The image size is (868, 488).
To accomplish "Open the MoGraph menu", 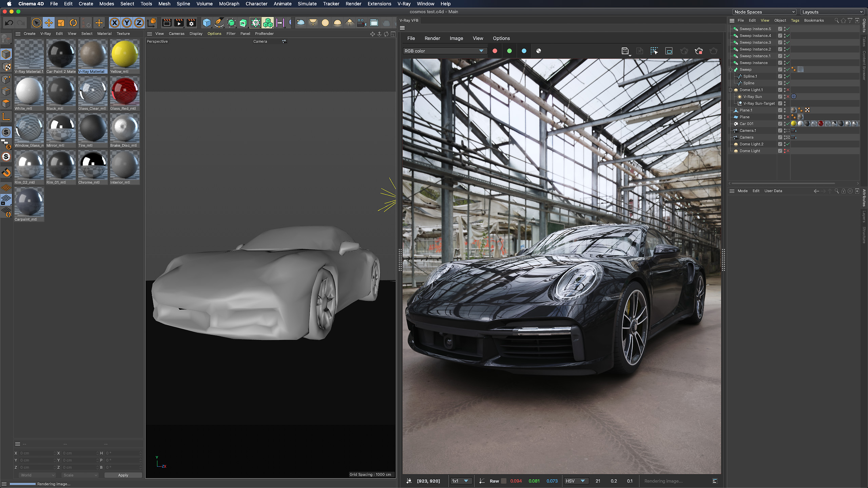I will point(229,4).
